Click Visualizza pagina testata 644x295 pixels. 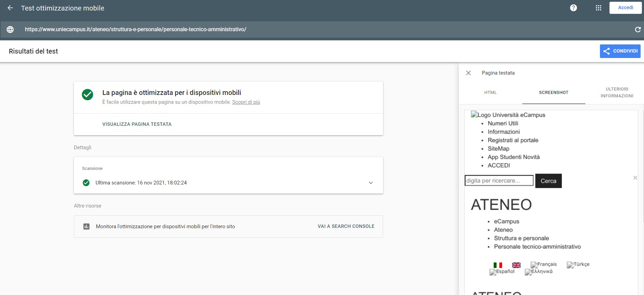(x=137, y=124)
